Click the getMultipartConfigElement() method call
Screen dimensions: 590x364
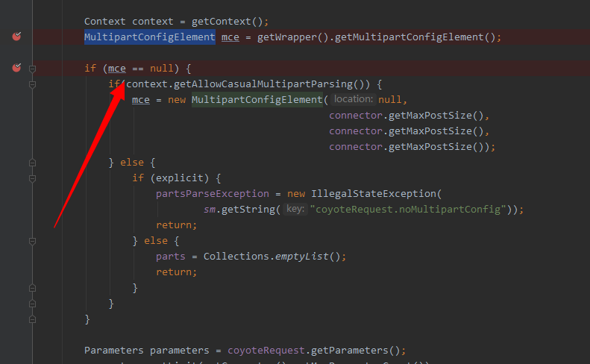tap(415, 37)
